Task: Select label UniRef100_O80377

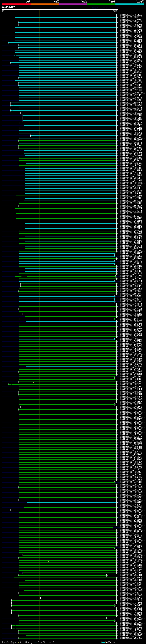Action: [x=131, y=123]
